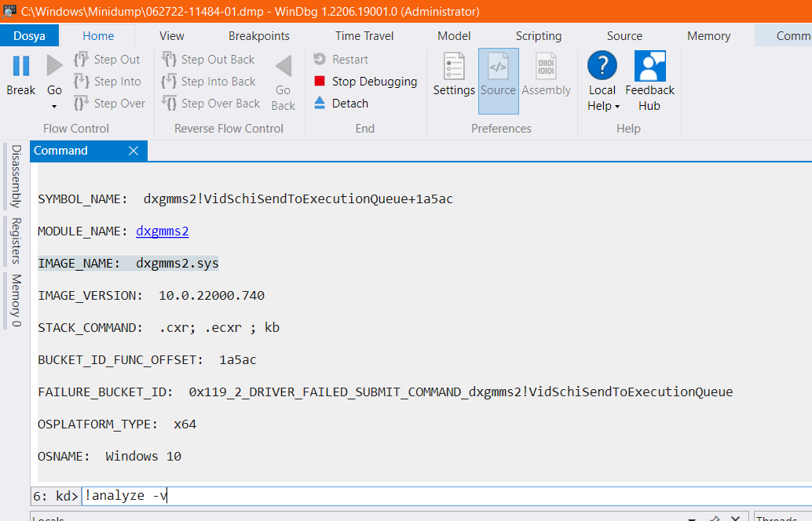
Task: Open the Scripting ribbon tab
Action: tap(539, 35)
